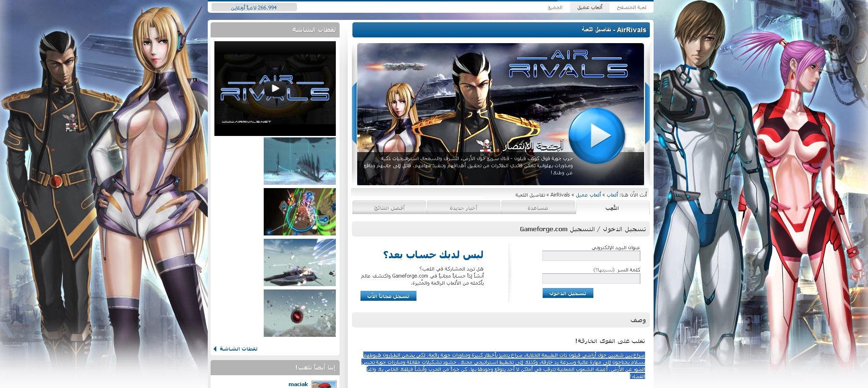Image resolution: width=868 pixels, height=388 pixels.
Task: Open the لعبة المتصفح top menu
Action: 631,7
